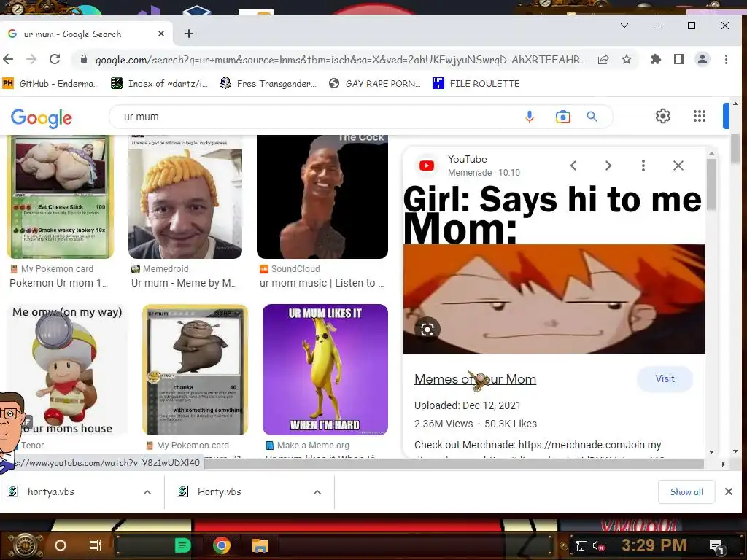Image resolution: width=747 pixels, height=560 pixels.
Task: Click the address bar URL
Action: click(341, 60)
